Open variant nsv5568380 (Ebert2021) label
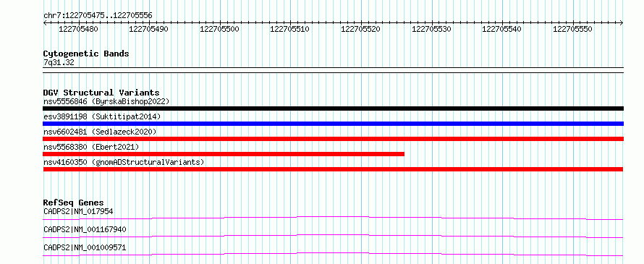 (91, 147)
